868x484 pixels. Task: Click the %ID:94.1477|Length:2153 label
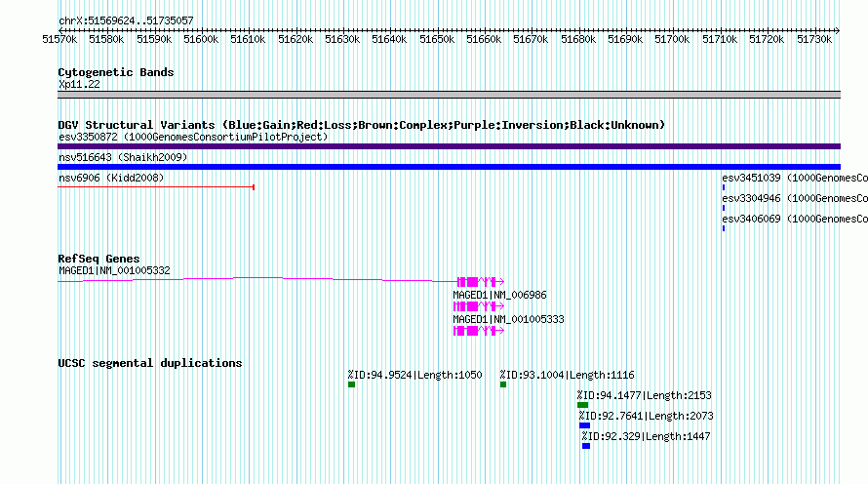[645, 396]
